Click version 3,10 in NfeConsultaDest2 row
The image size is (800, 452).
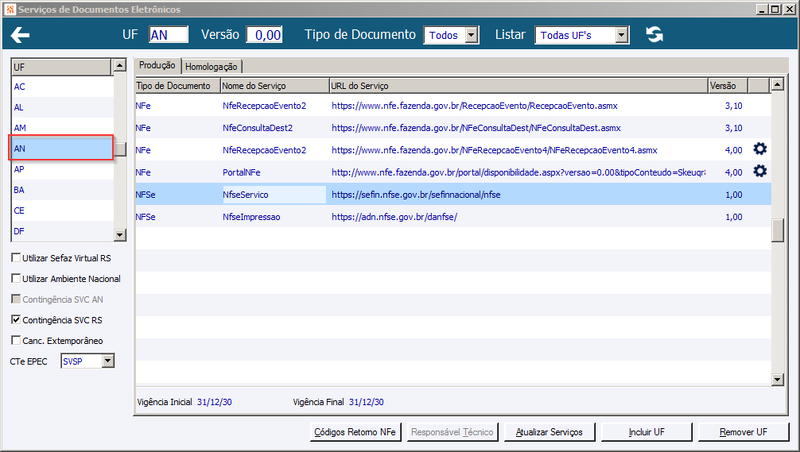734,128
